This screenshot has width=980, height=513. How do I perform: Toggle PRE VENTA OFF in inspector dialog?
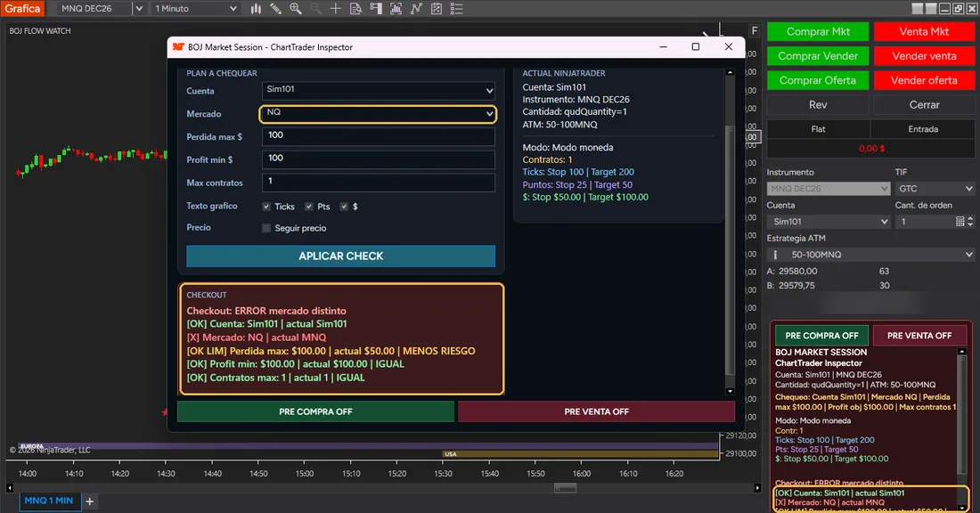(x=596, y=411)
